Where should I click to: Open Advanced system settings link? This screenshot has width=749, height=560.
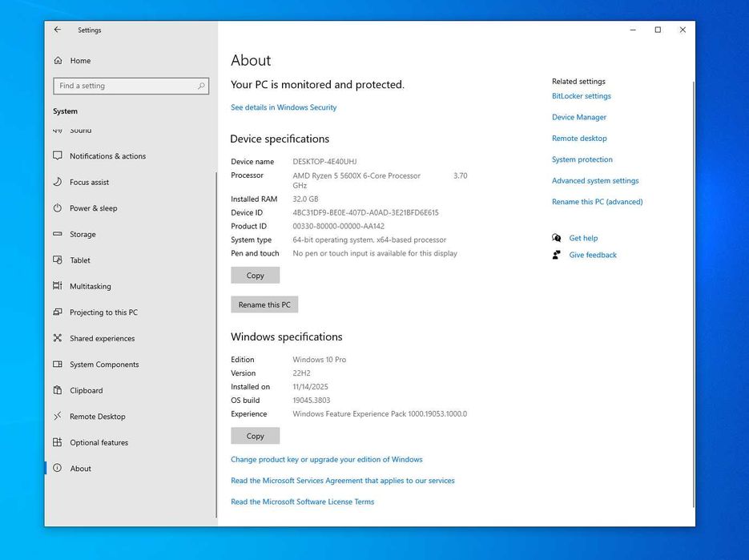(595, 180)
